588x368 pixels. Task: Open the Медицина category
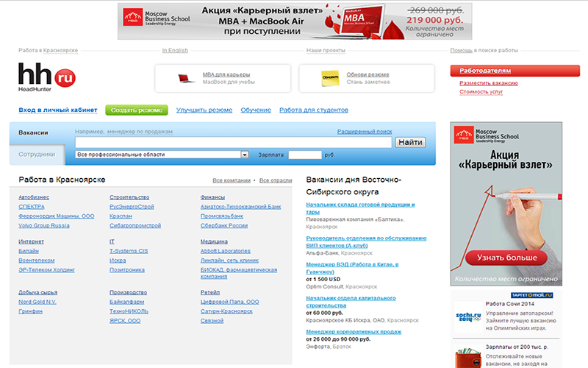pos(214,241)
